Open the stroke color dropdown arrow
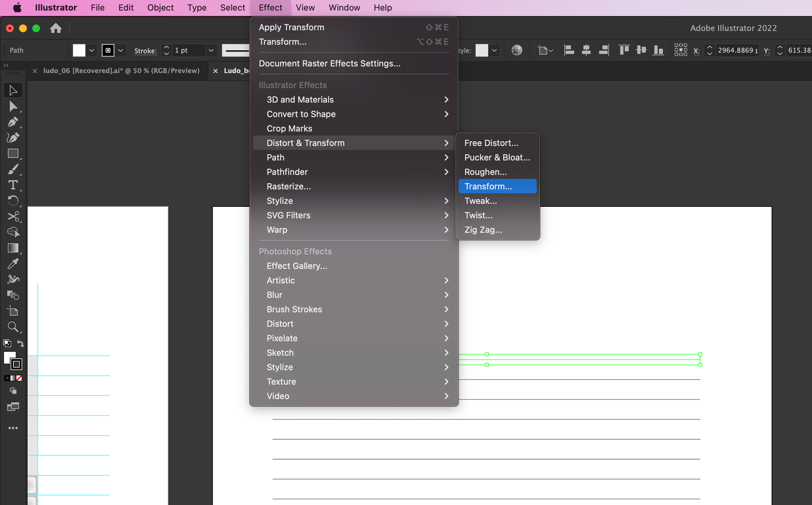Viewport: 812px width, 505px height. 121,50
